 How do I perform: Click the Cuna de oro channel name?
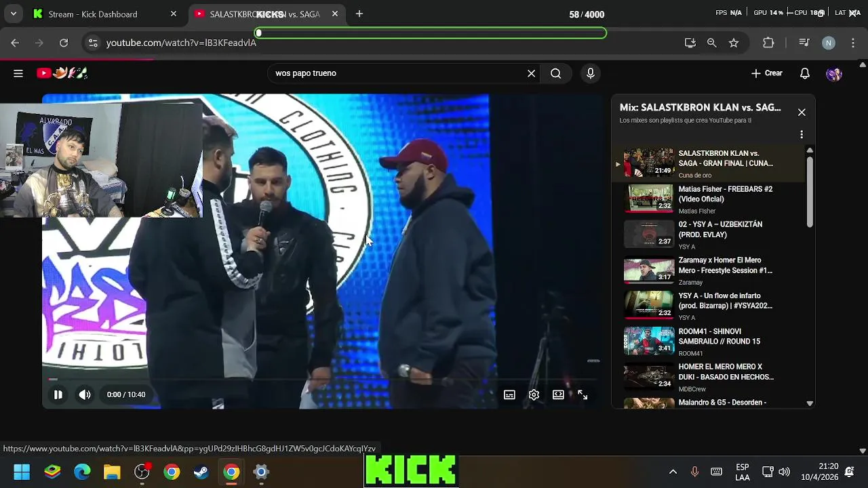click(x=694, y=176)
